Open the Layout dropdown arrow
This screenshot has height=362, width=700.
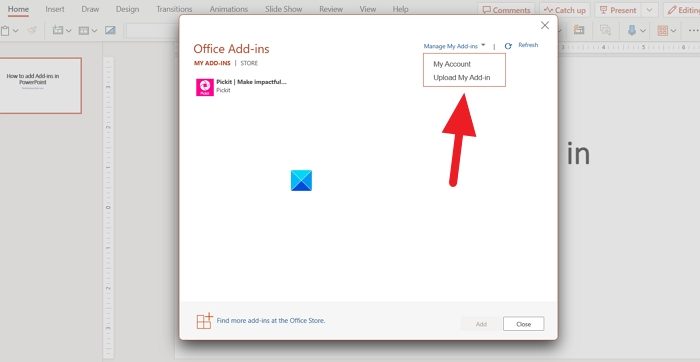95,31
